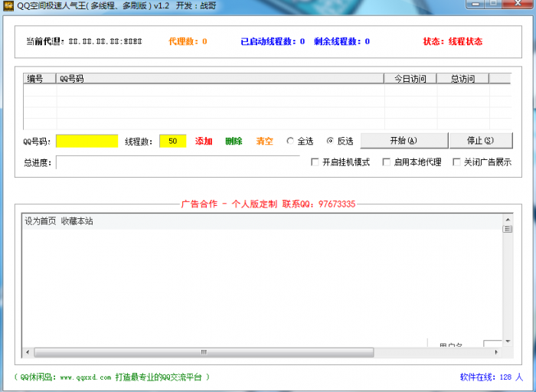The width and height of the screenshot is (536, 392).
Task: Click ad panel vertical scrollbar down arrow
Action: pos(508,341)
